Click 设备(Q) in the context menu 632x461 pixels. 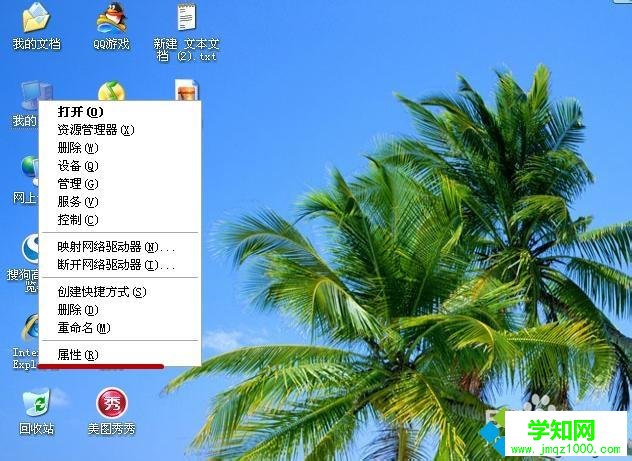point(120,166)
